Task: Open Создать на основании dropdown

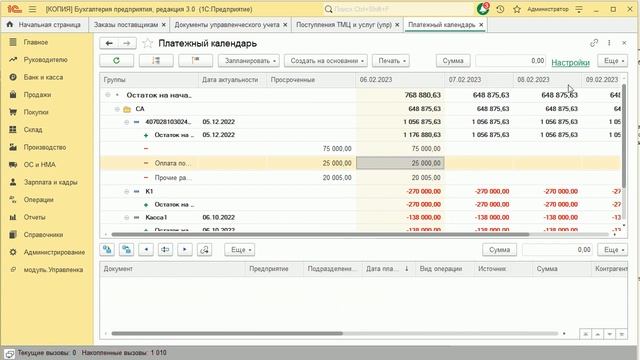Action: click(326, 60)
